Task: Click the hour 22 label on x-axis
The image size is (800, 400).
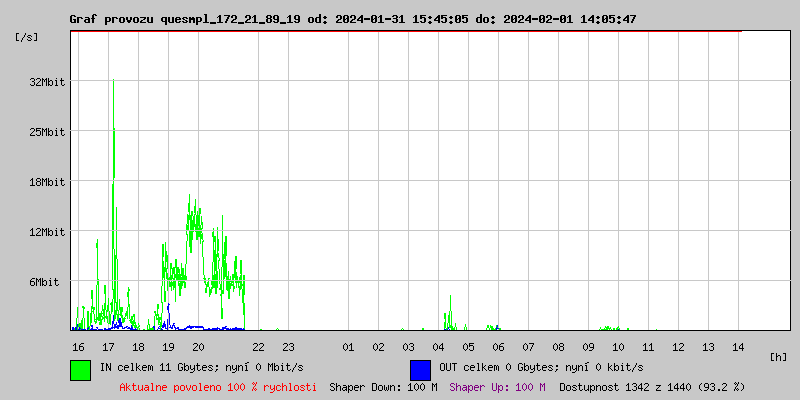Action: (x=258, y=347)
